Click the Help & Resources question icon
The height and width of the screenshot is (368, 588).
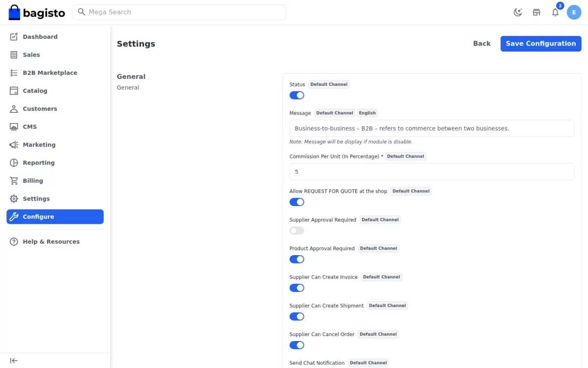pyautogui.click(x=14, y=242)
